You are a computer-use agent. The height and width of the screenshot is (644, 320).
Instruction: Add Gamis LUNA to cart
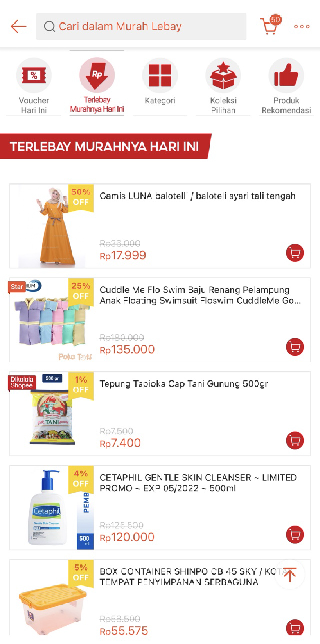295,253
